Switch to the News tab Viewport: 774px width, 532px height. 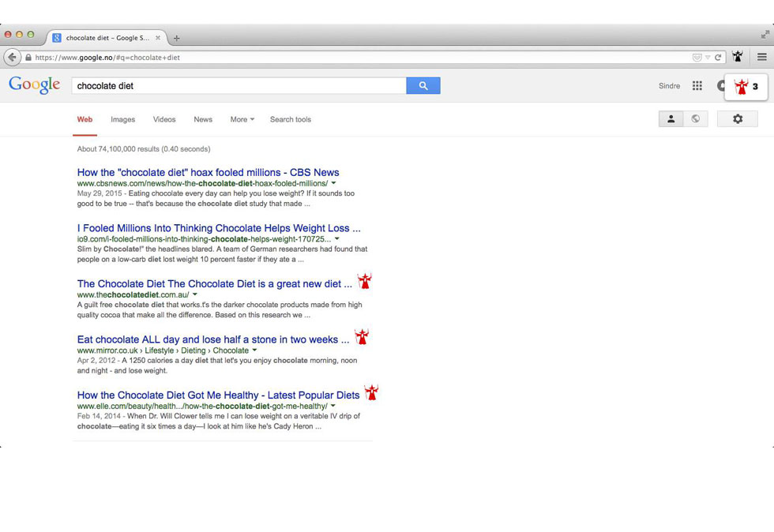[203, 119]
